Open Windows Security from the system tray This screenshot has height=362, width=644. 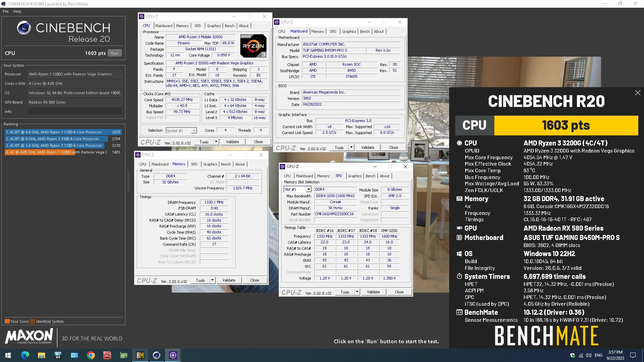pos(573,355)
